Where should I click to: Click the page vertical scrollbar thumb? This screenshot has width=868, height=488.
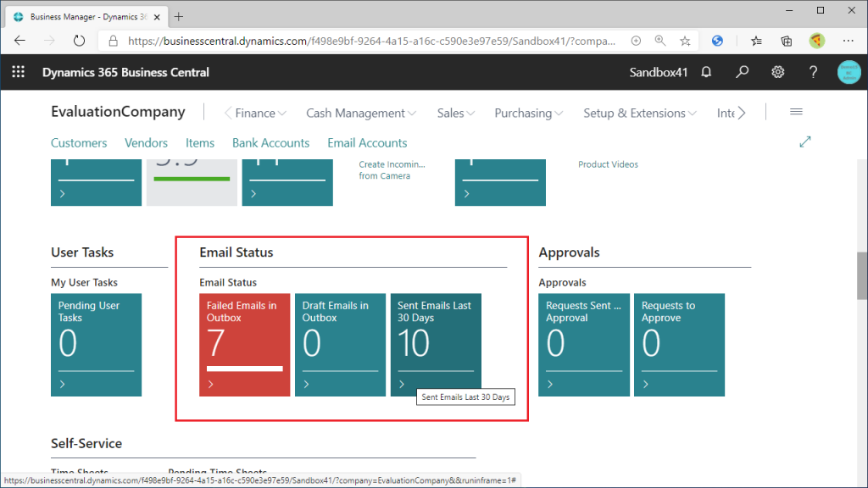click(x=861, y=275)
